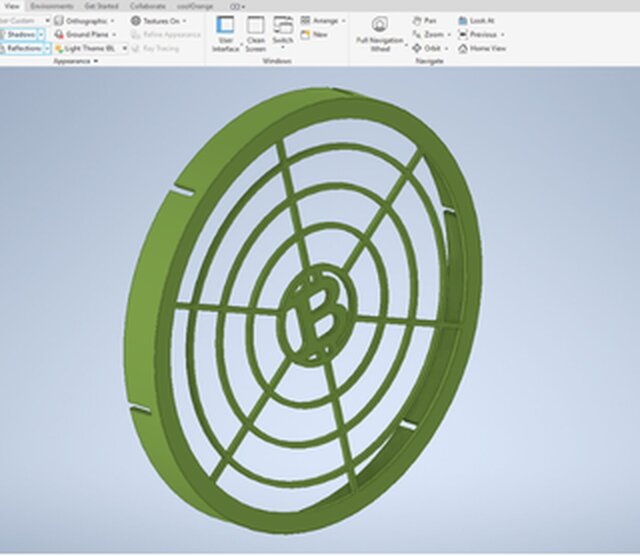This screenshot has height=556, width=640.
Task: Toggle the Shadows button
Action: point(19,34)
